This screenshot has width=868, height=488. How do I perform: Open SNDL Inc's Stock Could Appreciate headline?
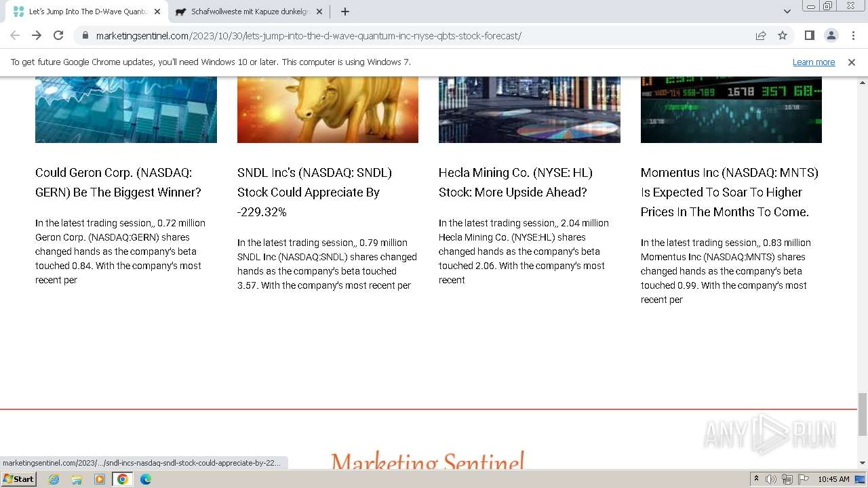(x=315, y=192)
